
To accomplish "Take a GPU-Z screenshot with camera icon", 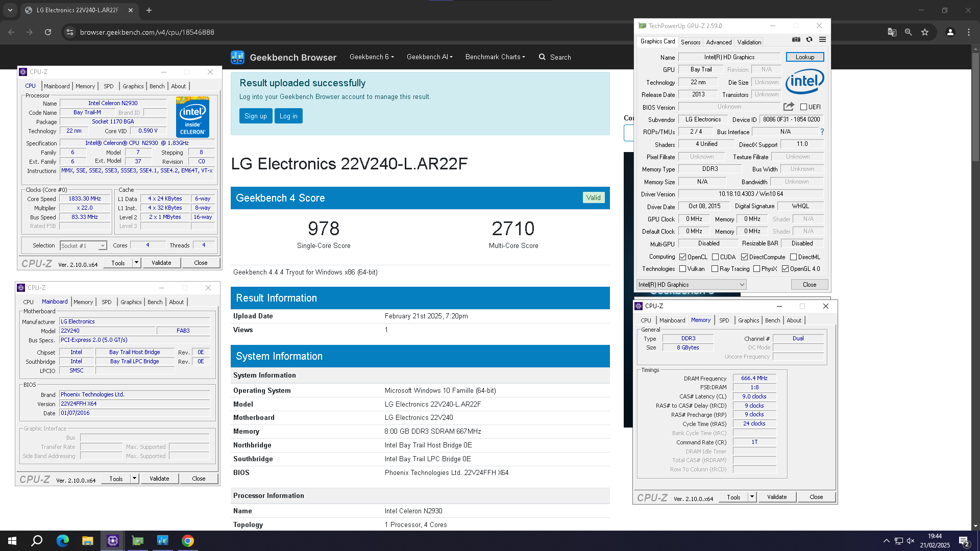I will click(x=796, y=40).
